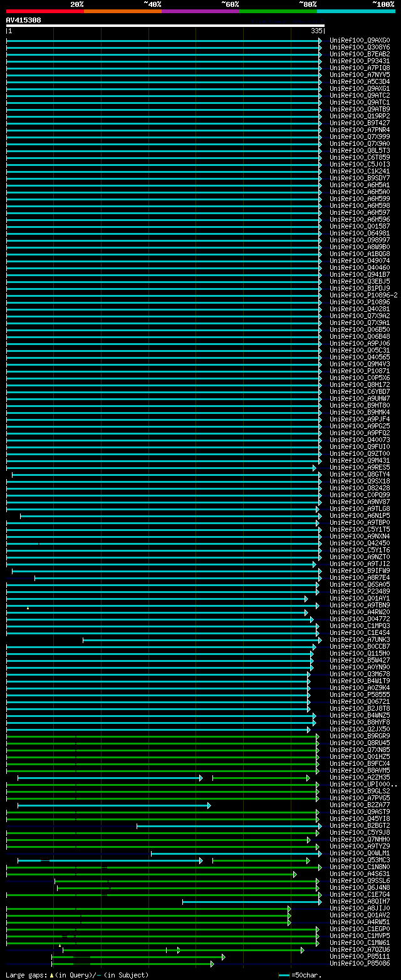Select hit label UniRef100_A9RES5

click(x=360, y=468)
